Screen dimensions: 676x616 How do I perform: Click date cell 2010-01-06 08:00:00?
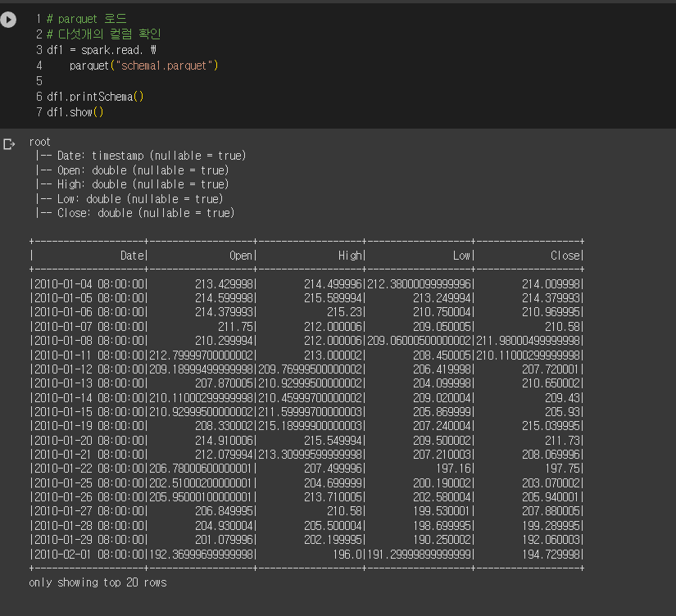coord(89,312)
